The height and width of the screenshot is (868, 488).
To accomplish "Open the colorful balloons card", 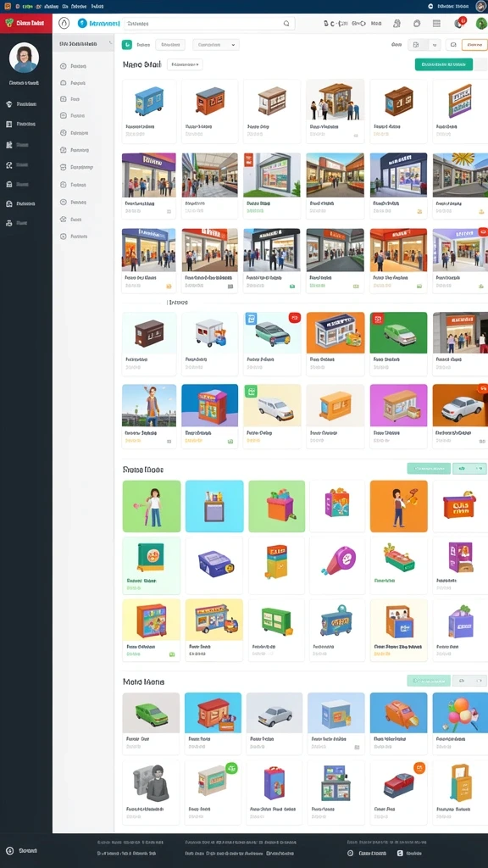I will [460, 723].
